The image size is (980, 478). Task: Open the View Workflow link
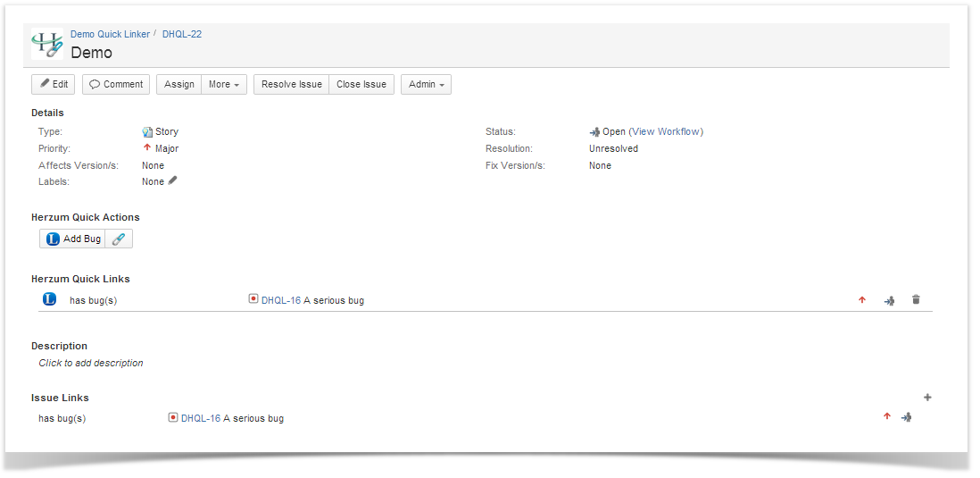[x=666, y=131]
